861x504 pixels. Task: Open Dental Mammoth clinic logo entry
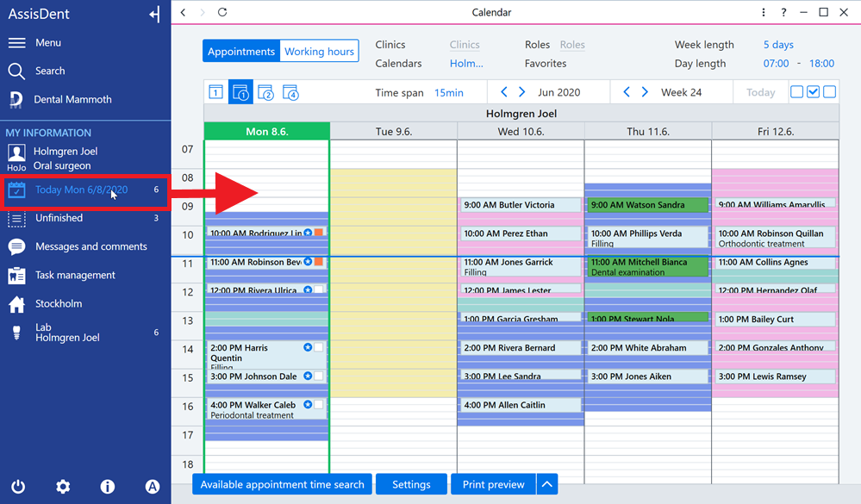tap(16, 99)
